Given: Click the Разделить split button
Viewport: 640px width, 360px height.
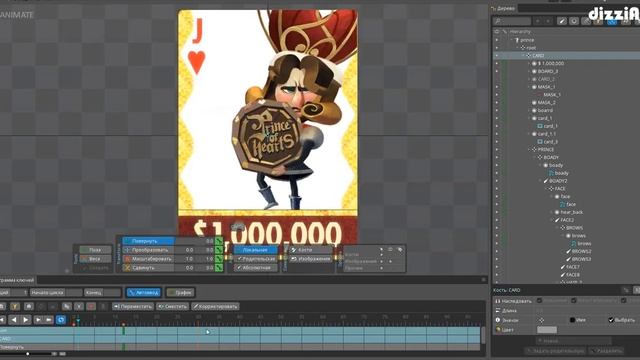Looking at the screenshot, I should click(x=607, y=351).
